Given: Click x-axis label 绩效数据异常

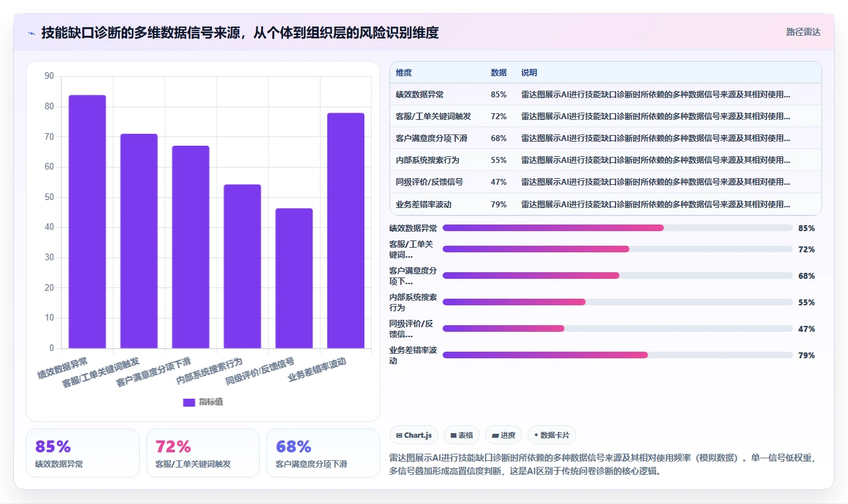Looking at the screenshot, I should pos(62,368).
